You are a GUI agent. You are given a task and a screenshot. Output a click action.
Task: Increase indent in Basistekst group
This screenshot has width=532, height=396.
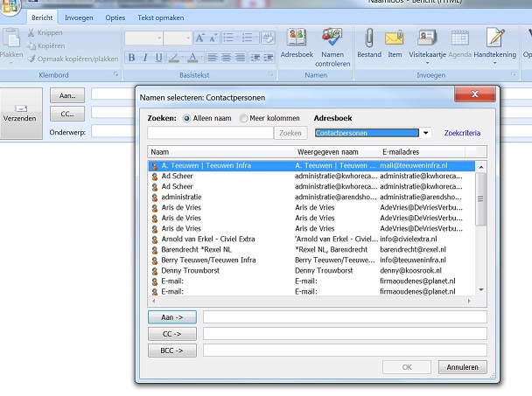pyautogui.click(x=269, y=58)
